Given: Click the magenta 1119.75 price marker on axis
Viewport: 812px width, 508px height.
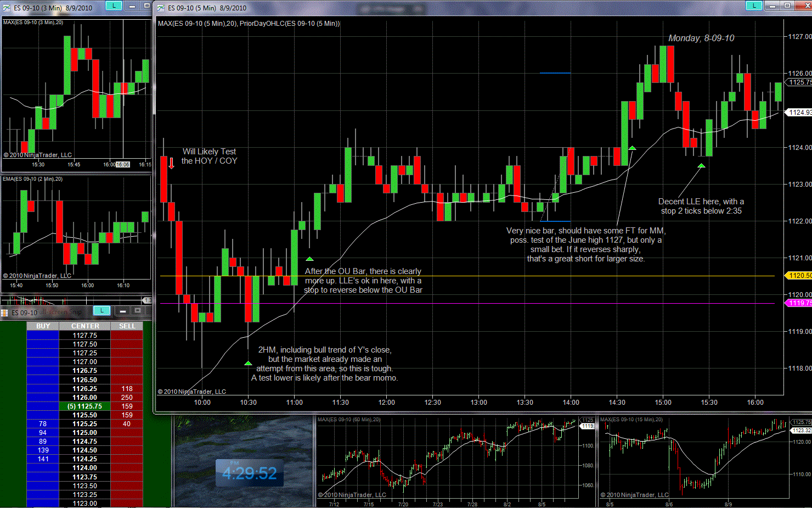Looking at the screenshot, I should (799, 303).
